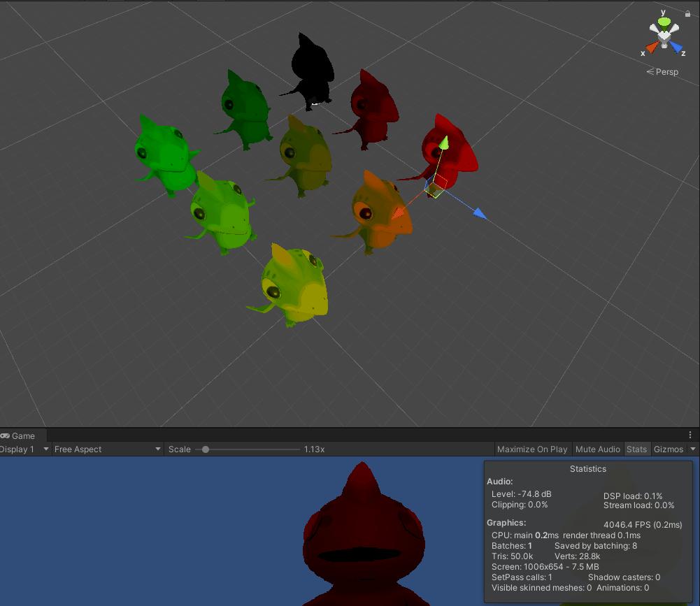Enable Maximize On Play
The image size is (700, 606).
pyautogui.click(x=532, y=449)
